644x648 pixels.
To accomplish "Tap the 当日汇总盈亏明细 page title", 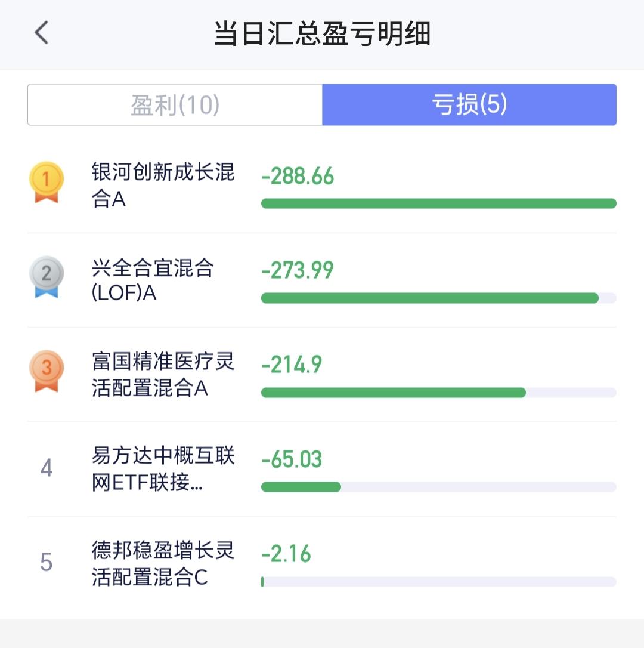I will pos(322,33).
